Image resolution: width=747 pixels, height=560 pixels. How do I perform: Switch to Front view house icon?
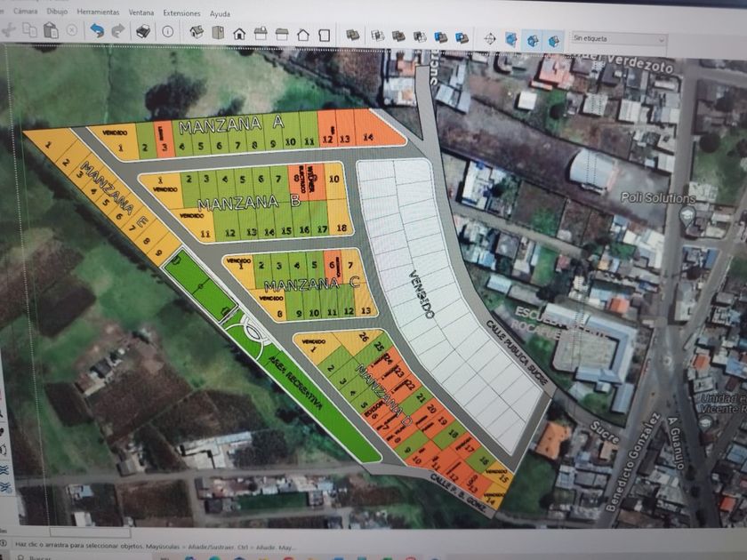[x=239, y=34]
